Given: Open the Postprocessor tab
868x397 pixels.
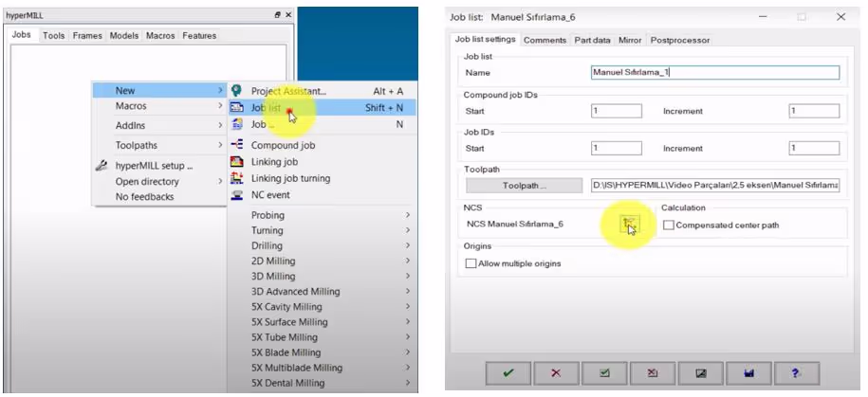Looking at the screenshot, I should (680, 41).
